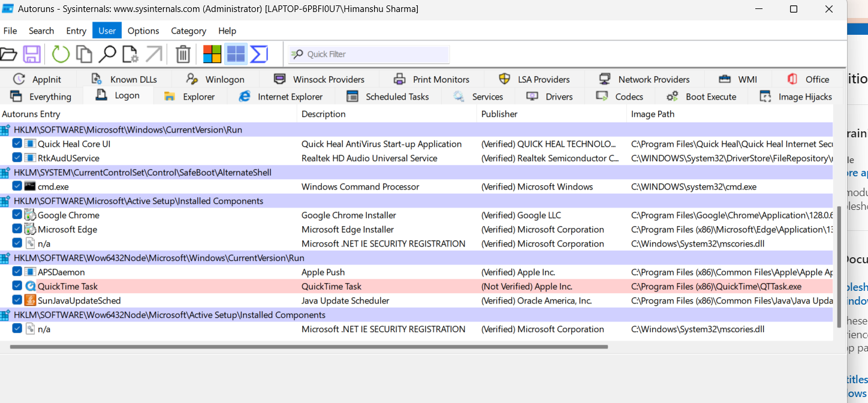Click the Microsoft Edge entry icon
The image size is (868, 403).
tap(30, 229)
